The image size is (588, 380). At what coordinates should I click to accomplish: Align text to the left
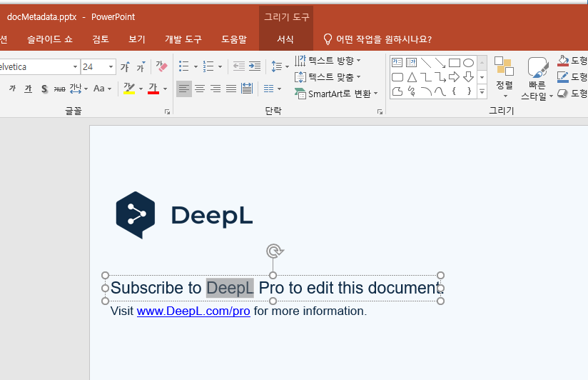click(184, 89)
